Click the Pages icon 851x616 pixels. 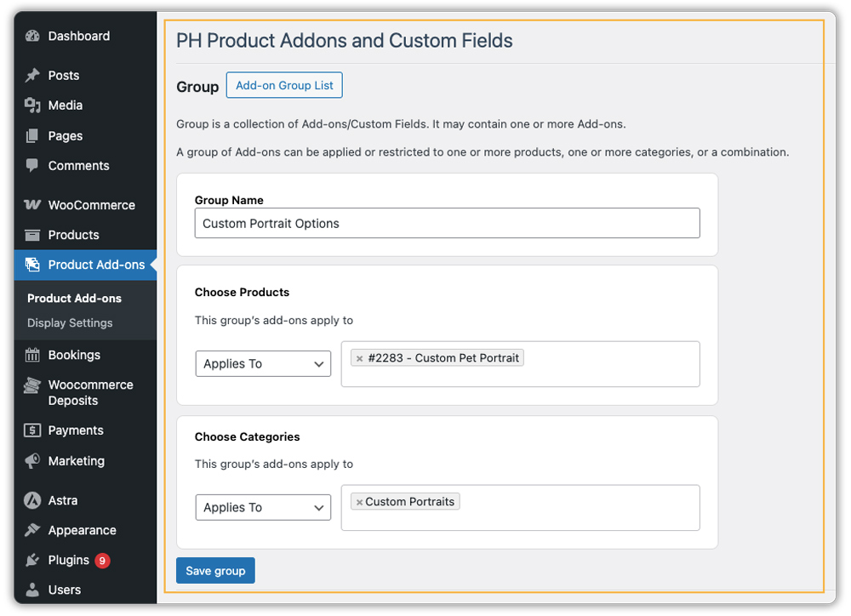(x=32, y=135)
